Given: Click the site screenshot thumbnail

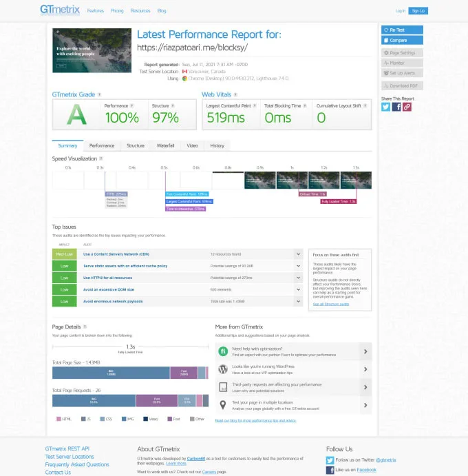Looking at the screenshot, I should (x=92, y=50).
